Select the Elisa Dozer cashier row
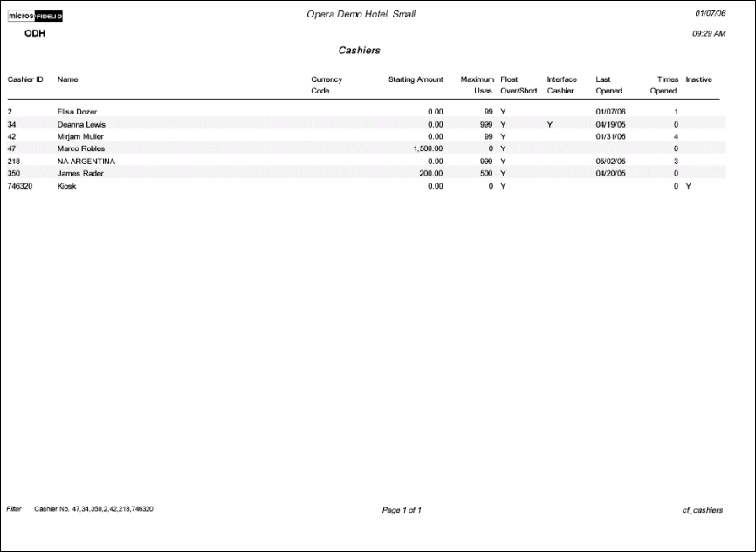Viewport: 756px width, 552px height. 77,112
